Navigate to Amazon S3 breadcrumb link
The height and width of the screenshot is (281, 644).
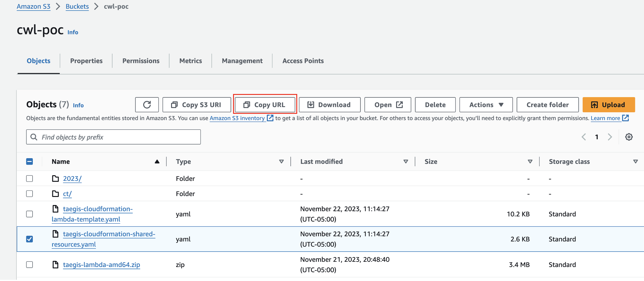click(x=33, y=7)
